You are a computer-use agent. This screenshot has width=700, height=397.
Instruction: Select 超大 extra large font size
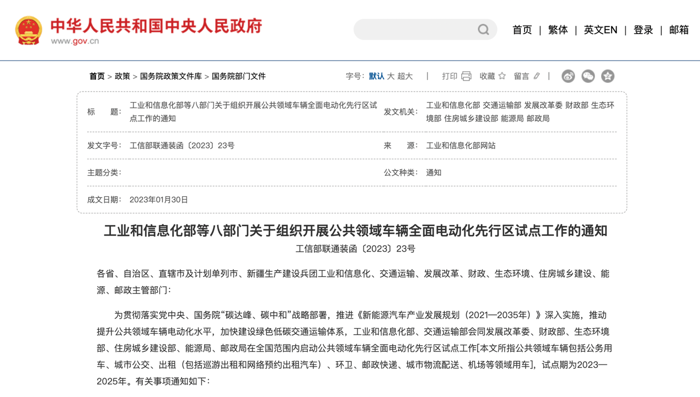[405, 76]
